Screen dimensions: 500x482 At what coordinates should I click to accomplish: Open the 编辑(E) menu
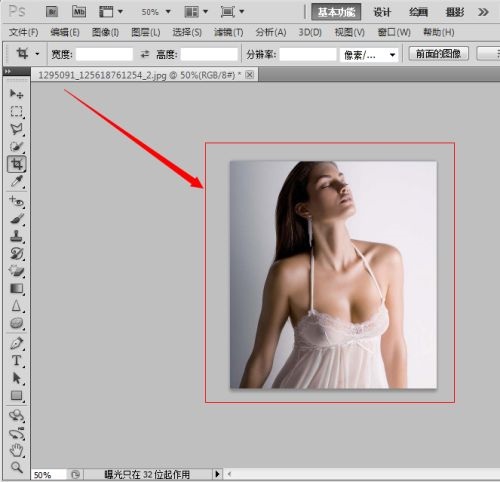(x=65, y=32)
